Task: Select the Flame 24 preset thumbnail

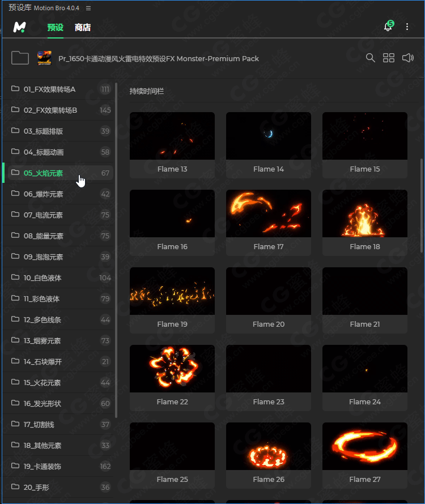Action: (x=365, y=369)
